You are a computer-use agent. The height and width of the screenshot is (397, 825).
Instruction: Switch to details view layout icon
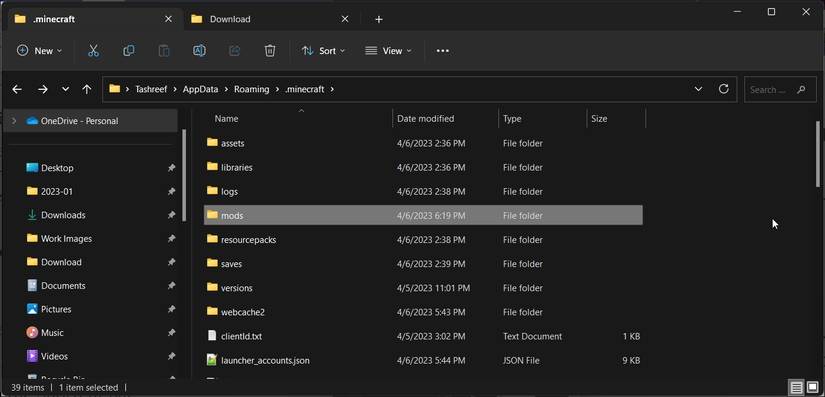click(797, 388)
